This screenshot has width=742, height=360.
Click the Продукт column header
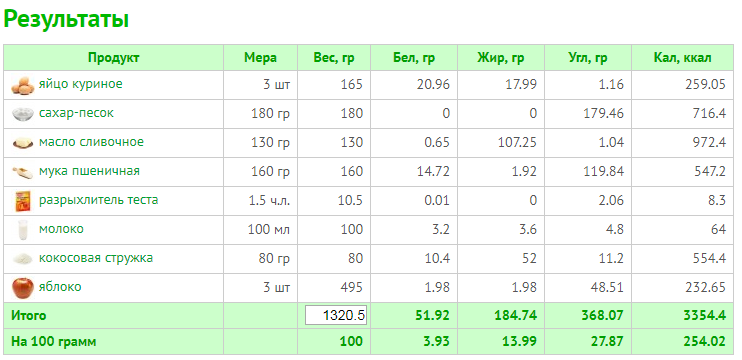click(x=114, y=58)
